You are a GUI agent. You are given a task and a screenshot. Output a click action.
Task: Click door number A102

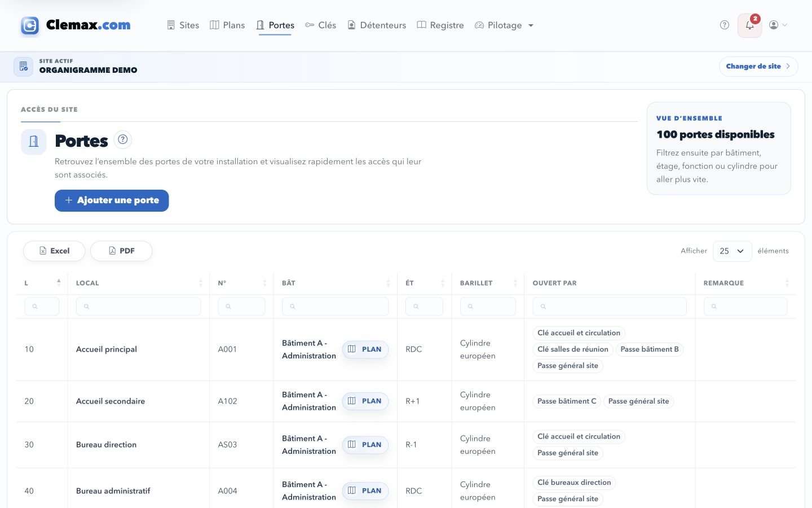228,401
